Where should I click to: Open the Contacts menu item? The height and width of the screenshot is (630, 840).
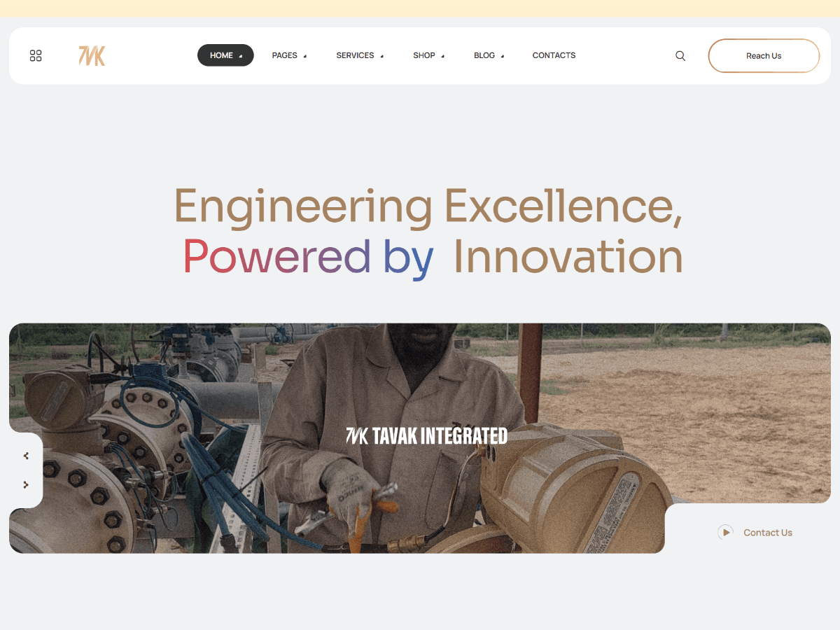[x=554, y=55]
